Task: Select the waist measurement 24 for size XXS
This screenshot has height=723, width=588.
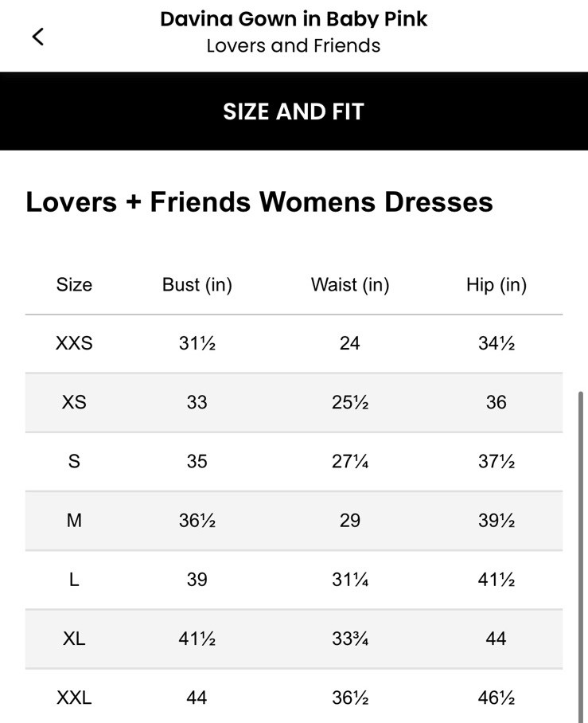Action: (x=350, y=342)
